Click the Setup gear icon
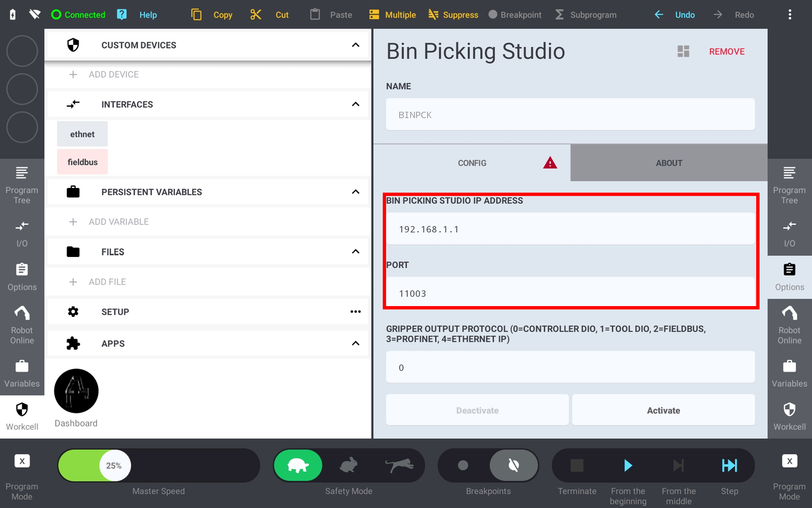812x508 pixels. [73, 312]
